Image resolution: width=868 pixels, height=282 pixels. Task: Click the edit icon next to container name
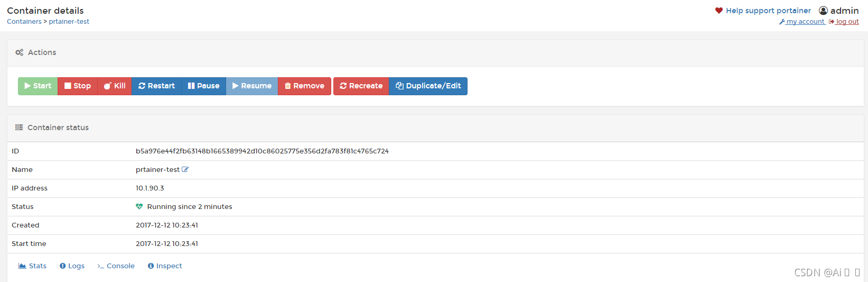coord(185,170)
